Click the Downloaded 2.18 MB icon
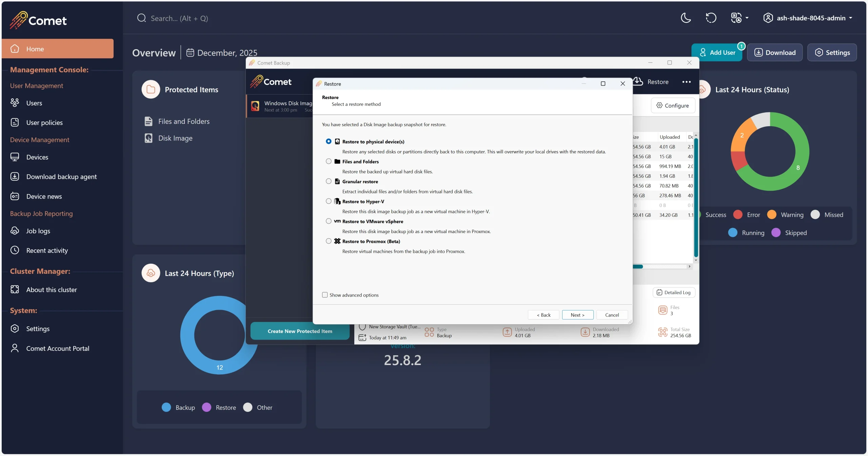This screenshot has height=456, width=868. point(585,332)
